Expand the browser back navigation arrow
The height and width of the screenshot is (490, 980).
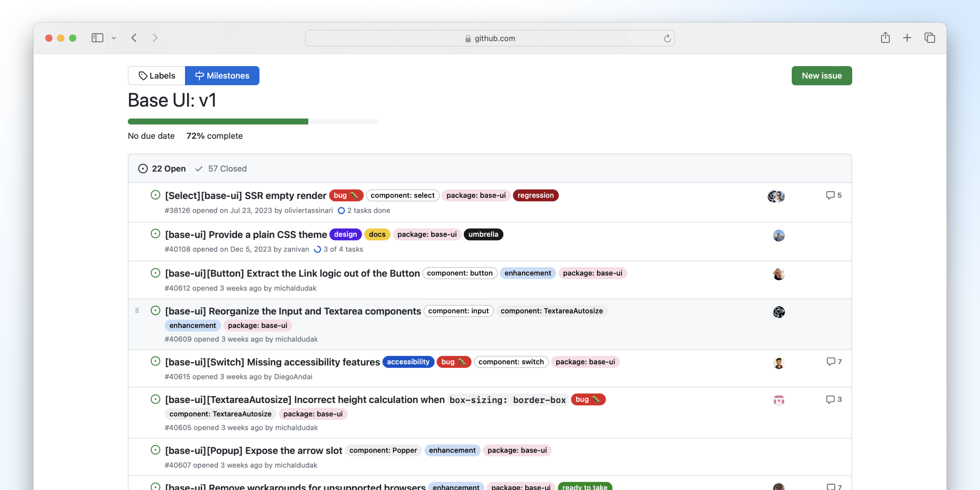tap(133, 38)
